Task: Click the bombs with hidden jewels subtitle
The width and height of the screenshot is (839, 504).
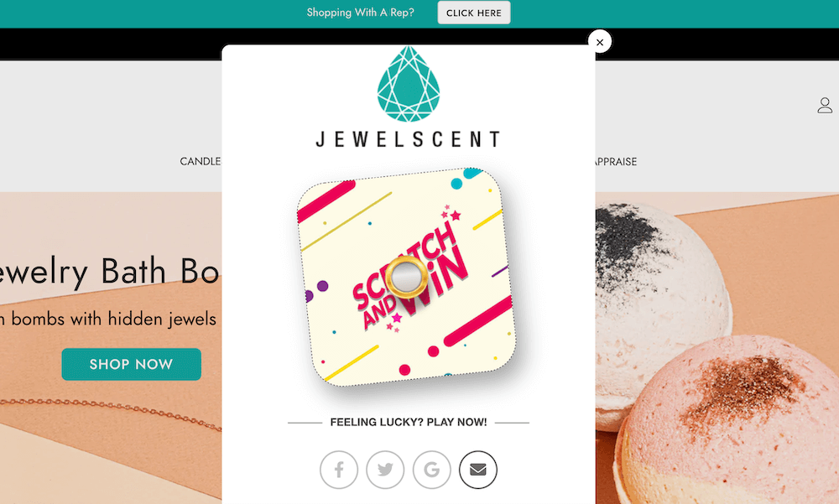Action: click(x=109, y=319)
